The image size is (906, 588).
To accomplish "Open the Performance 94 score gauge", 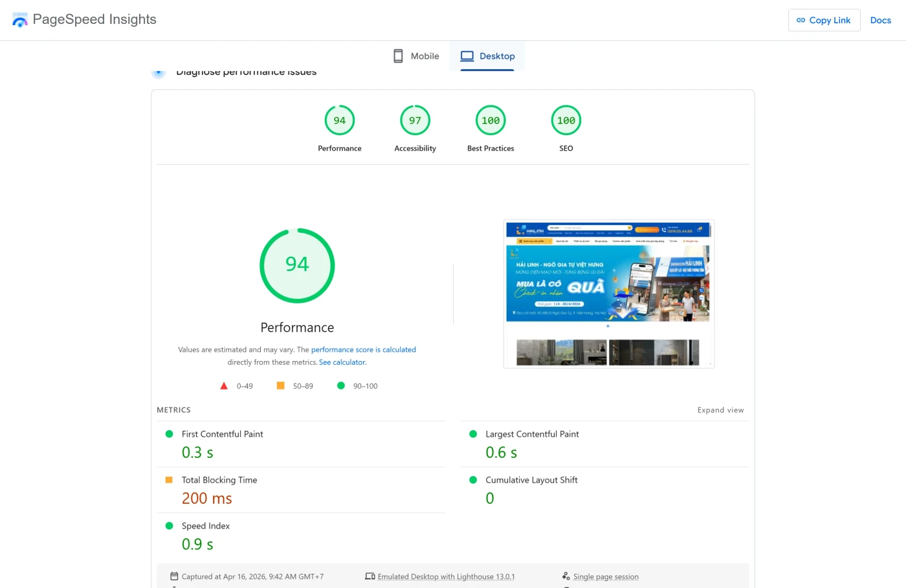I will pyautogui.click(x=339, y=121).
